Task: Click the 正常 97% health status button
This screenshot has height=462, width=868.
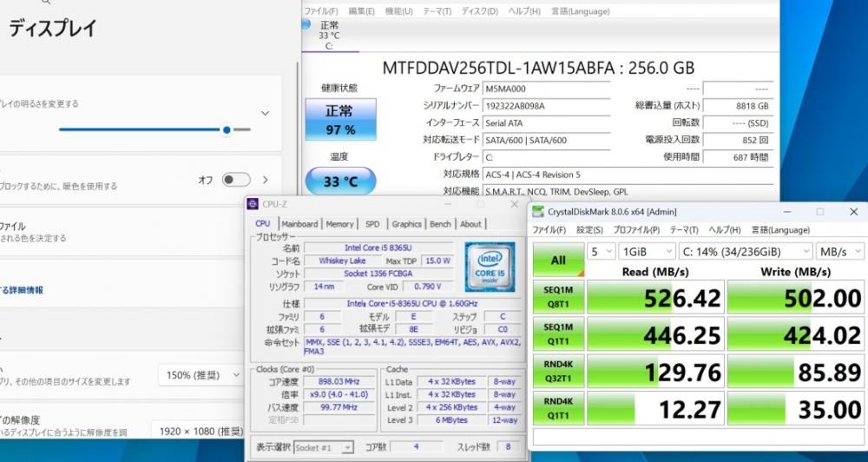Action: tap(340, 120)
